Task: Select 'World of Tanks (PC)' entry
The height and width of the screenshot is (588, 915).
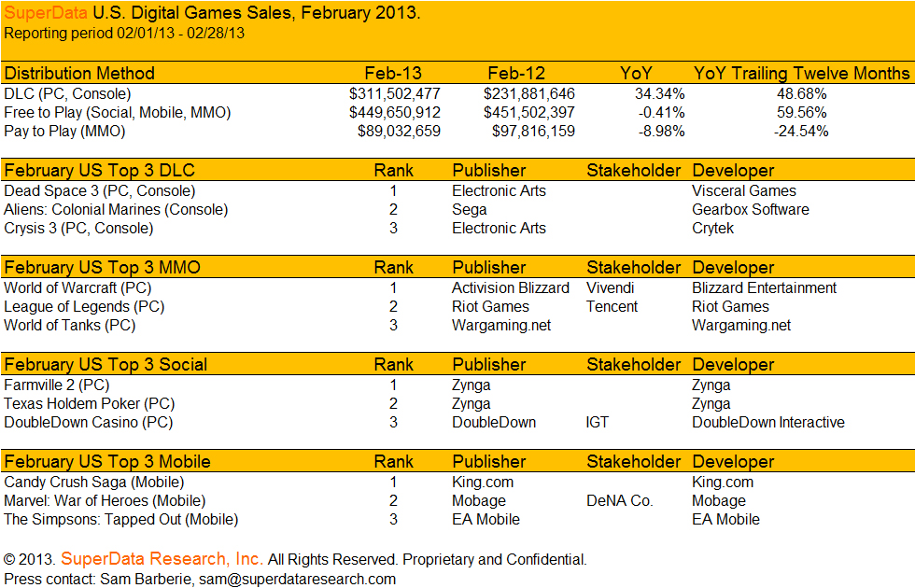Action: pos(69,326)
